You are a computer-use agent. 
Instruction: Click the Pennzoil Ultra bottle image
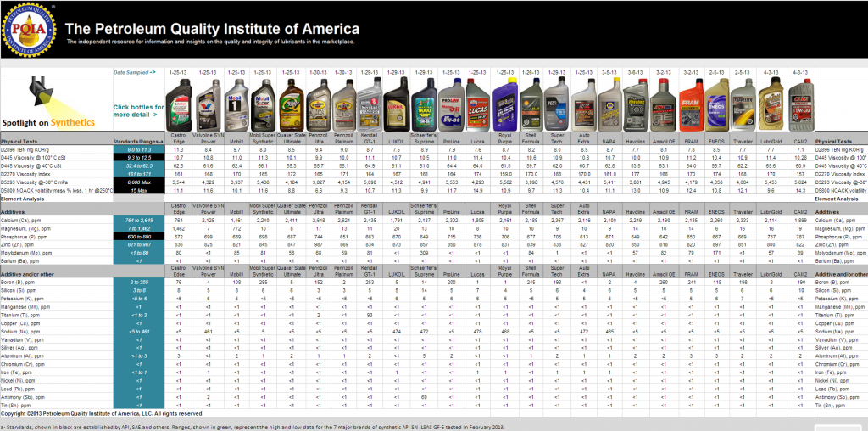pyautogui.click(x=319, y=104)
